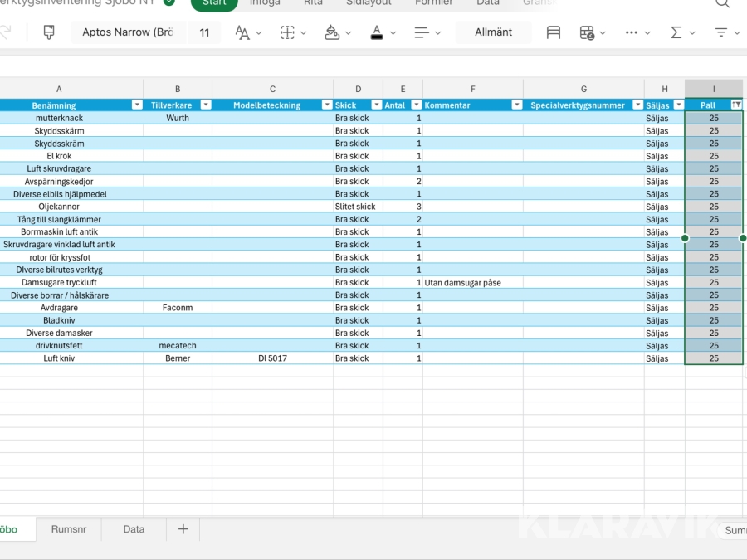The height and width of the screenshot is (560, 747).
Task: Toggle the Pall column filter button
Action: point(735,105)
